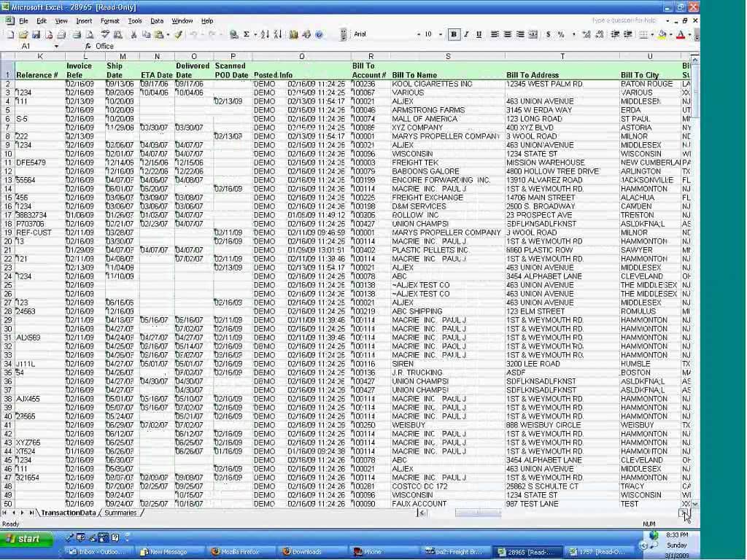Cut the selection with the scissors icon

[x=134, y=34]
